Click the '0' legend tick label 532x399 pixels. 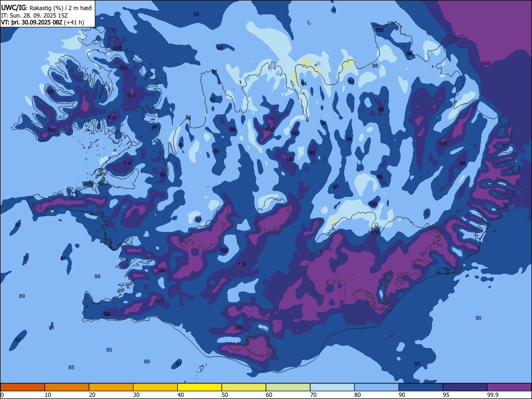2,395
